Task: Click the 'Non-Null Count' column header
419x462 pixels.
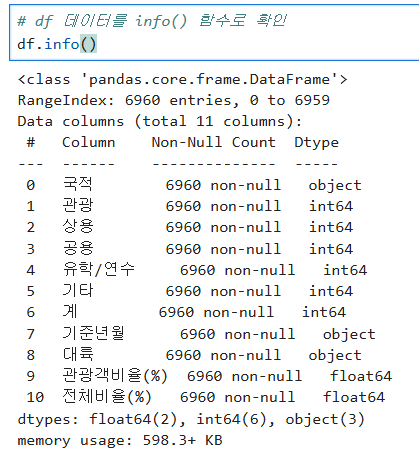Action: point(214,142)
